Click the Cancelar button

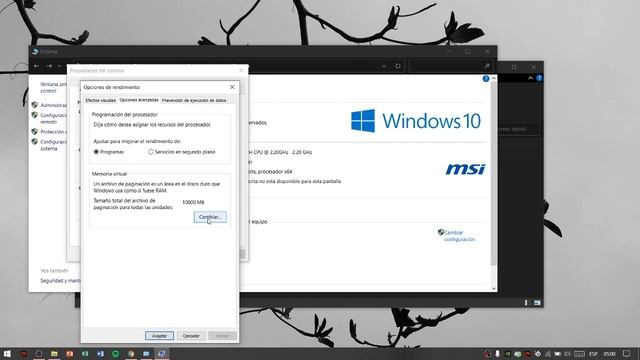tap(191, 336)
